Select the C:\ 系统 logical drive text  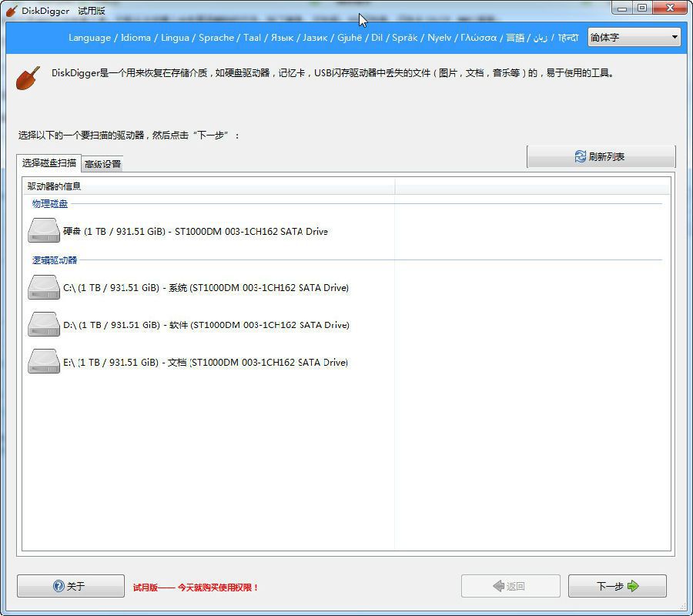206,288
